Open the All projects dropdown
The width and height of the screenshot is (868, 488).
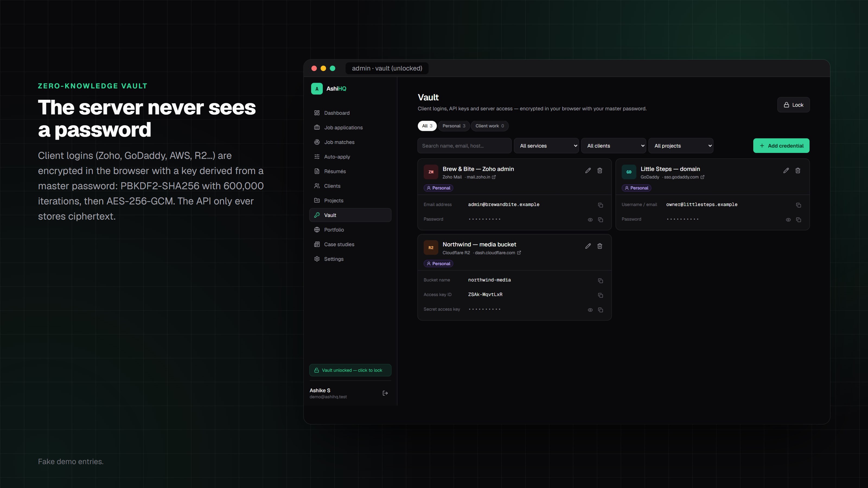point(681,146)
